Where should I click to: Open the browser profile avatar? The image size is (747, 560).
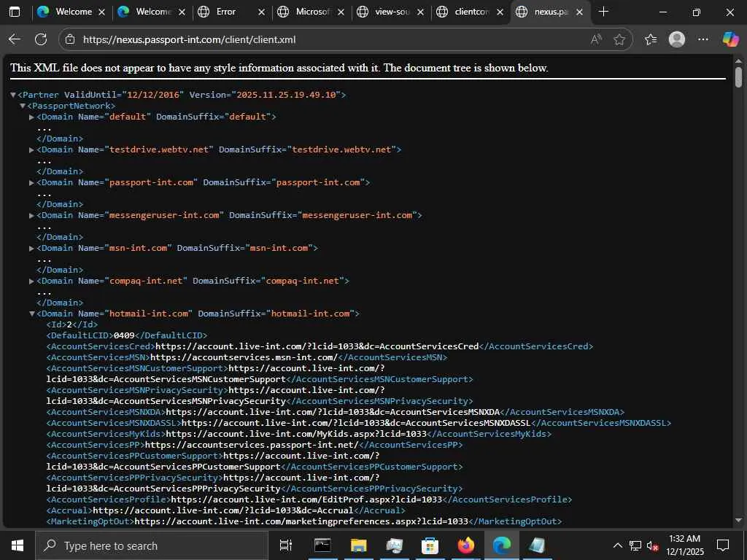coord(677,39)
